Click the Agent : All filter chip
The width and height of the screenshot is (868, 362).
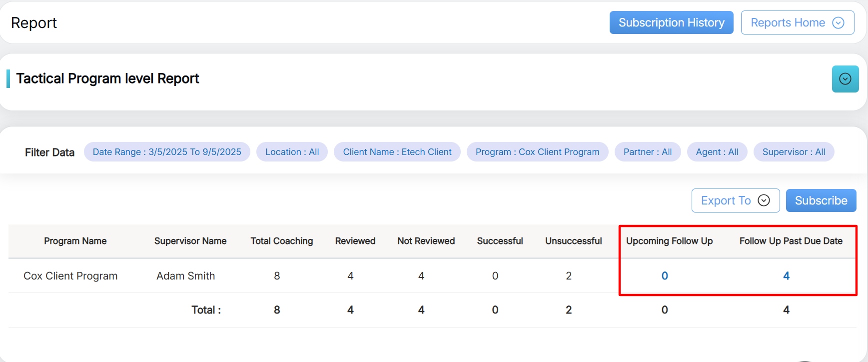[x=717, y=152]
